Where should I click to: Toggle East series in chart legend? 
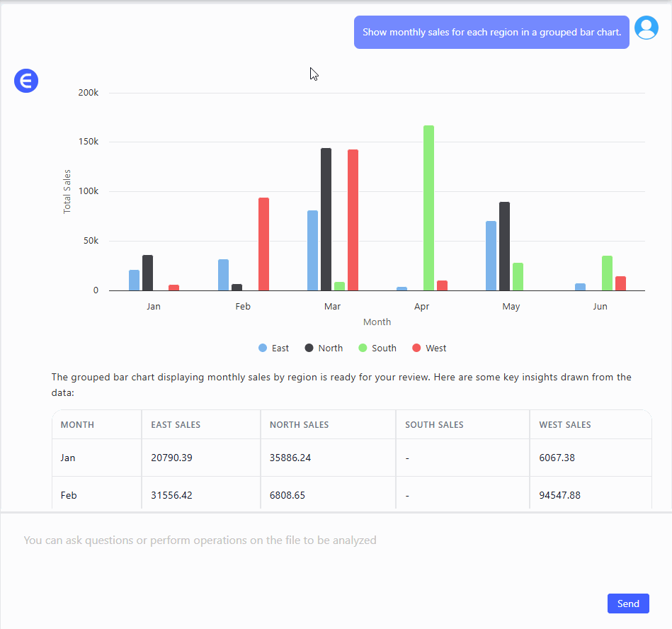(273, 348)
